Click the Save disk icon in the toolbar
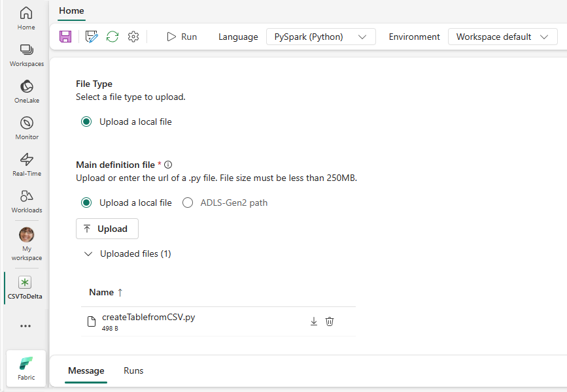The width and height of the screenshot is (567, 392). [x=65, y=37]
